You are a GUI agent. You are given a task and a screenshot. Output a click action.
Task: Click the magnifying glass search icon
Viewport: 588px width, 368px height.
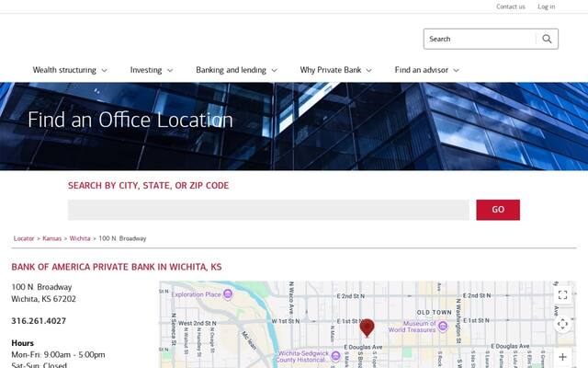[x=547, y=39]
